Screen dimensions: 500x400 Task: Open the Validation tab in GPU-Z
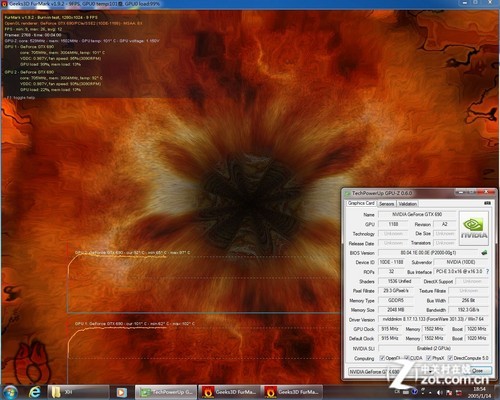[407, 204]
